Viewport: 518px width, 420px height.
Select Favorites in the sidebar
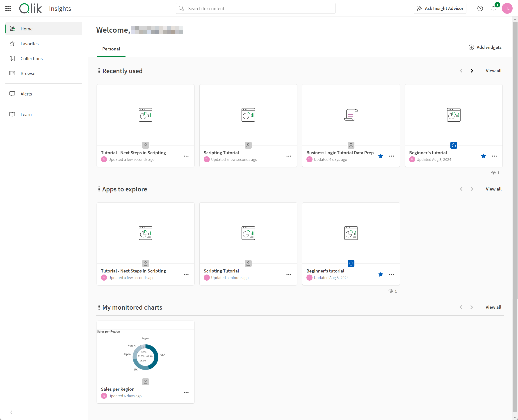click(29, 43)
